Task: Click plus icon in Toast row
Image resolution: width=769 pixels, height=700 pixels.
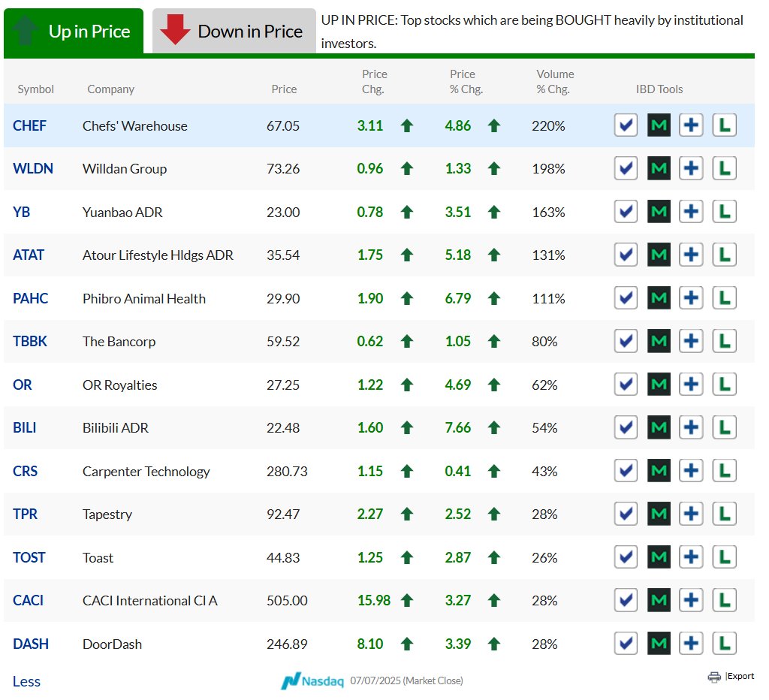Action: [691, 557]
